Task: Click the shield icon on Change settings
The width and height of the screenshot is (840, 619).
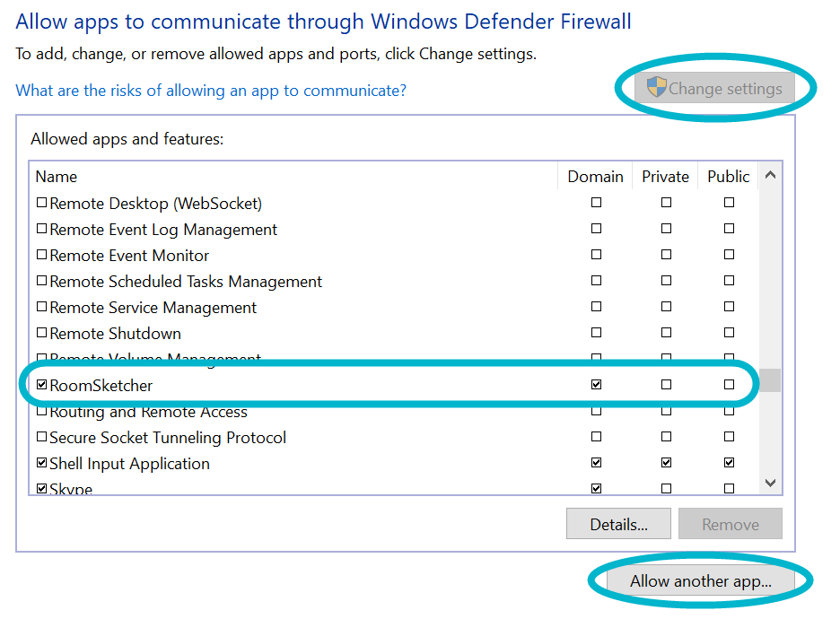Action: click(657, 88)
